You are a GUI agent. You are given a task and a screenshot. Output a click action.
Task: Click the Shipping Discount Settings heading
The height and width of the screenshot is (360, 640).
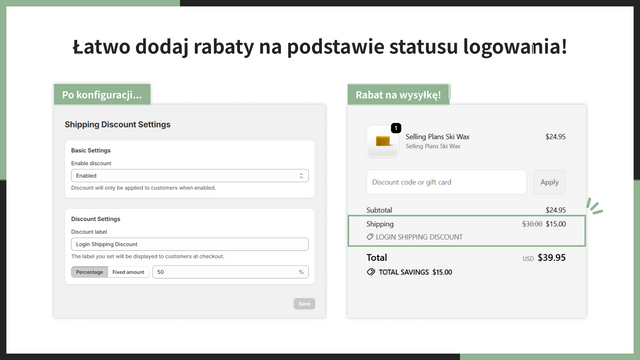(x=118, y=124)
